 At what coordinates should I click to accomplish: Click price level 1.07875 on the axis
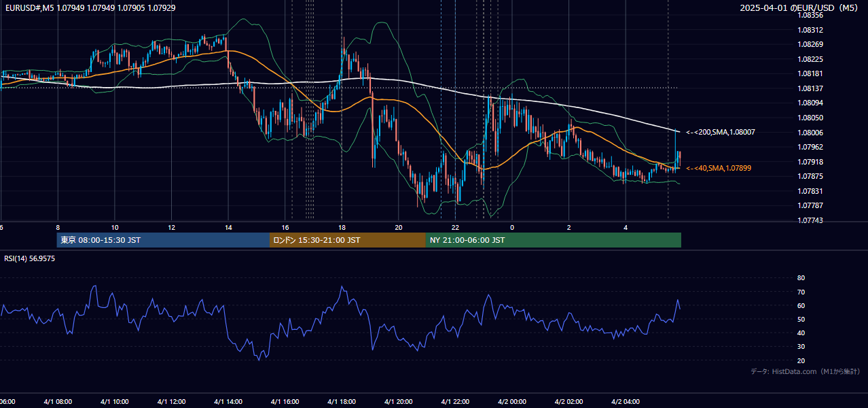click(x=810, y=176)
